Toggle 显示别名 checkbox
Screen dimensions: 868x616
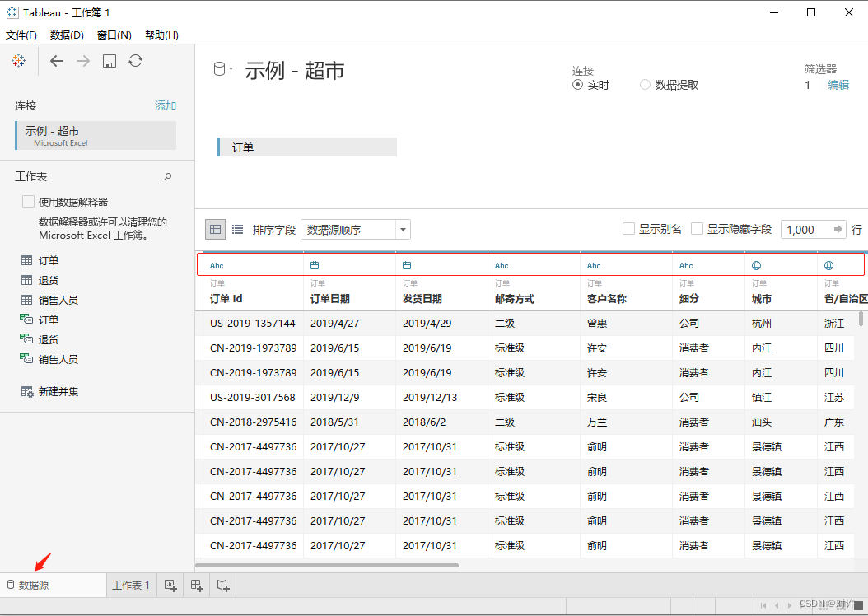pyautogui.click(x=628, y=229)
